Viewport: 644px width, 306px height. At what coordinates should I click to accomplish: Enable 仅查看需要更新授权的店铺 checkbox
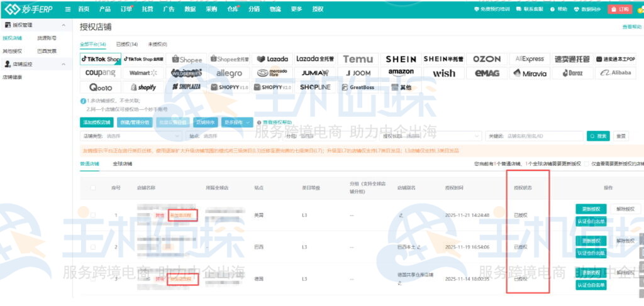587,163
